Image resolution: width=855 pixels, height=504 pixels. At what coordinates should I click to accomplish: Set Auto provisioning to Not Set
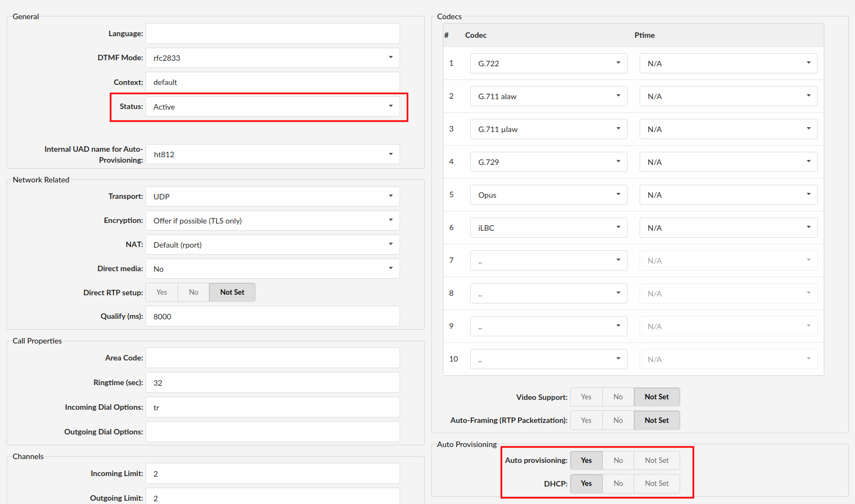657,460
